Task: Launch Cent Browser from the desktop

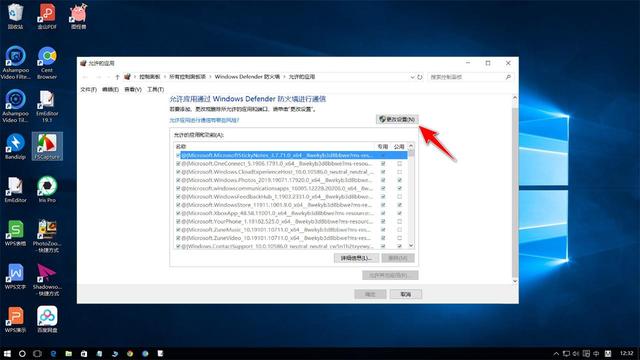Action: click(x=47, y=62)
